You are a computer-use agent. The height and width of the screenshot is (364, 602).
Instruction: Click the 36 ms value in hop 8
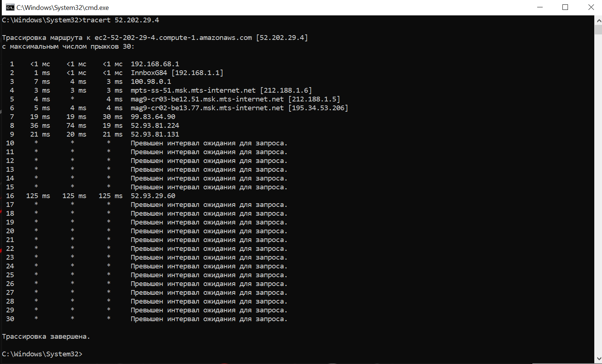40,126
